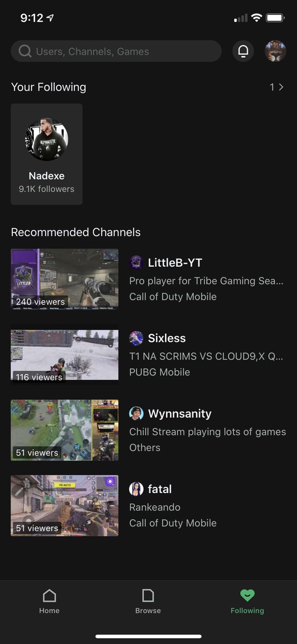Viewport: 297px width, 644px height.
Task: Open fatal channel avatar icon
Action: (136, 489)
